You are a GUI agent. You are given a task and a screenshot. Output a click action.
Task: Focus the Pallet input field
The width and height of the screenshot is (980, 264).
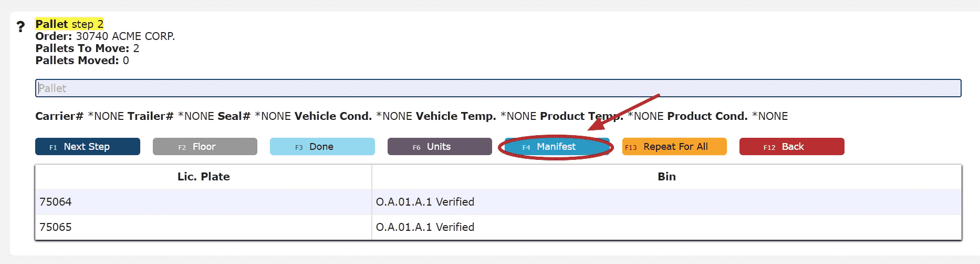point(498,88)
